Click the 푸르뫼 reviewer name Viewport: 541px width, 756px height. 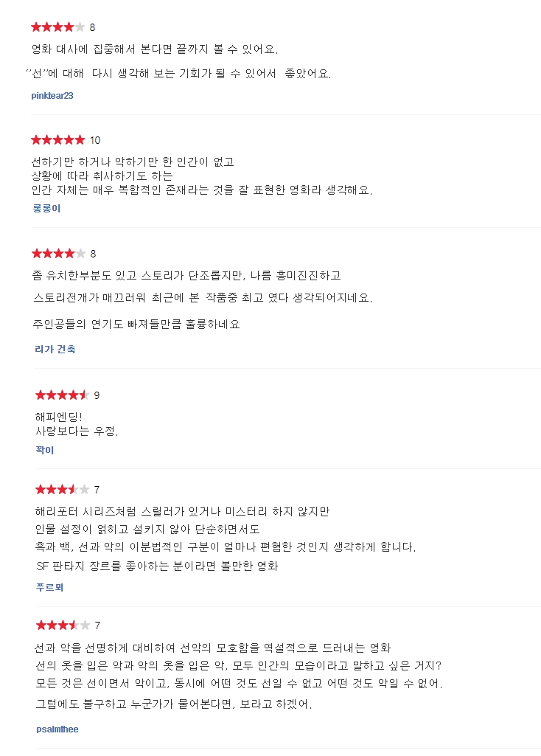pyautogui.click(x=49, y=587)
